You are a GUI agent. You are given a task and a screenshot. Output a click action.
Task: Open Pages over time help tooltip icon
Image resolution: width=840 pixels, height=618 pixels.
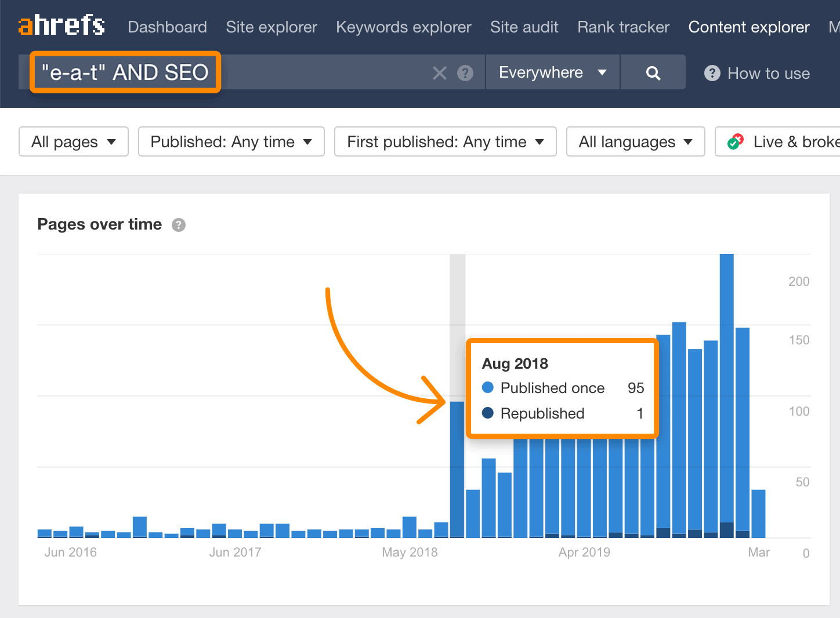(179, 225)
